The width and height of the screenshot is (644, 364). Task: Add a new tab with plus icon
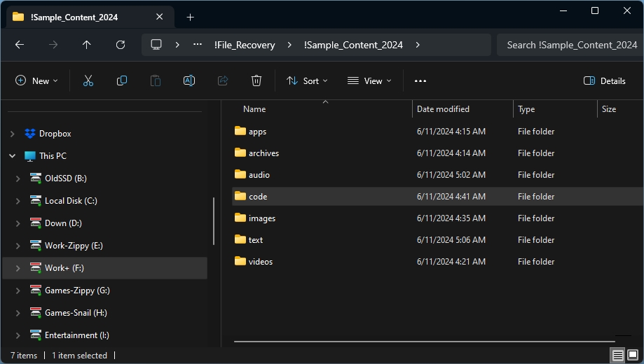[x=190, y=17]
